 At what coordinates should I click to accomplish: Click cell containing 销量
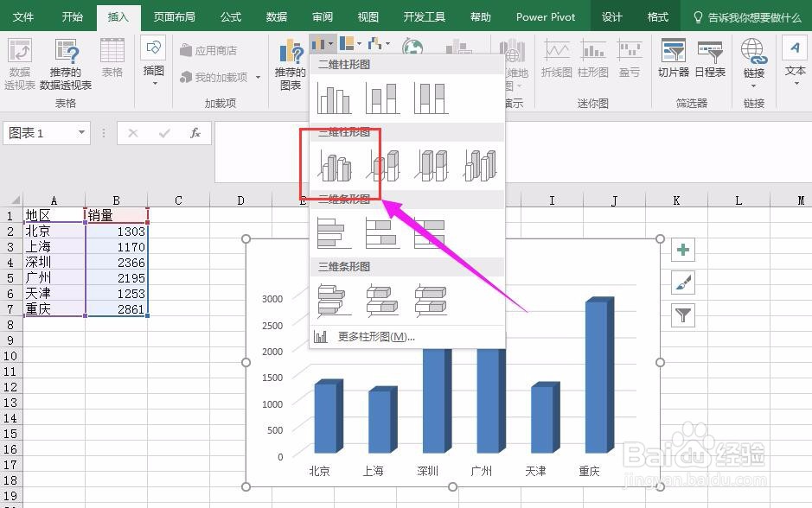pyautogui.click(x=117, y=215)
